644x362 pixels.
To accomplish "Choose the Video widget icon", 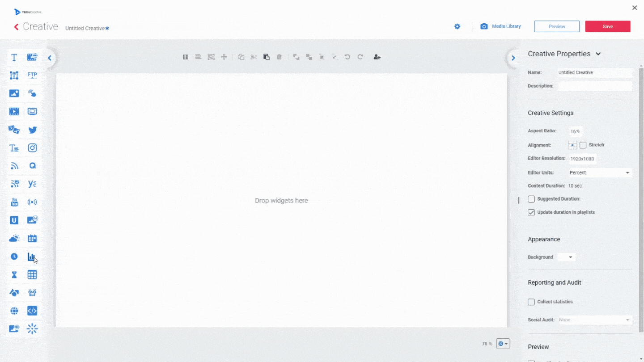I will tap(14, 112).
